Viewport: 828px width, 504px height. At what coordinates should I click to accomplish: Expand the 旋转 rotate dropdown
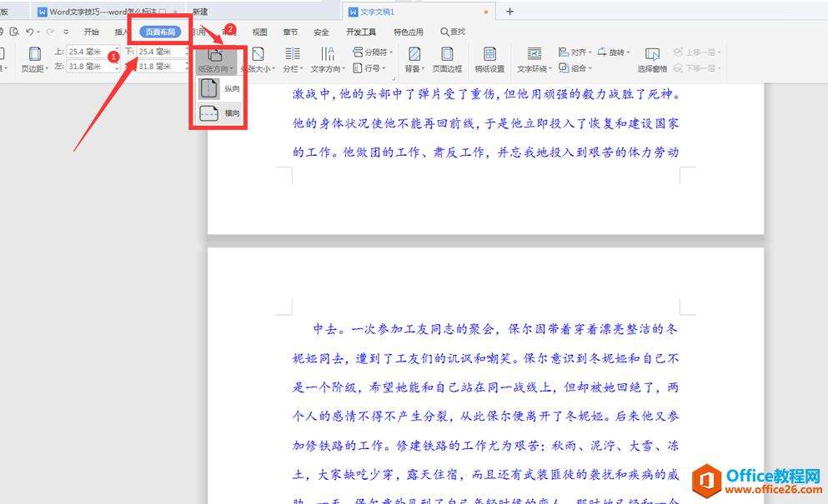click(615, 51)
